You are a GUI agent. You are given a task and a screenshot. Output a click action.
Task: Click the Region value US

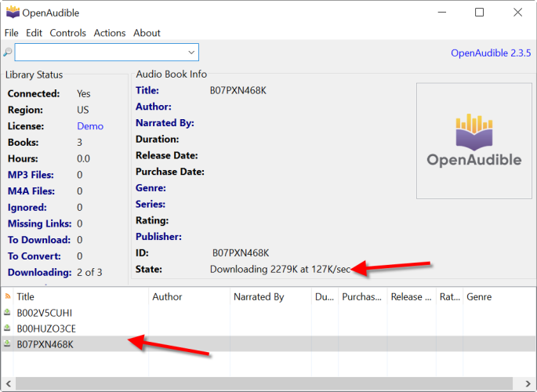(83, 110)
